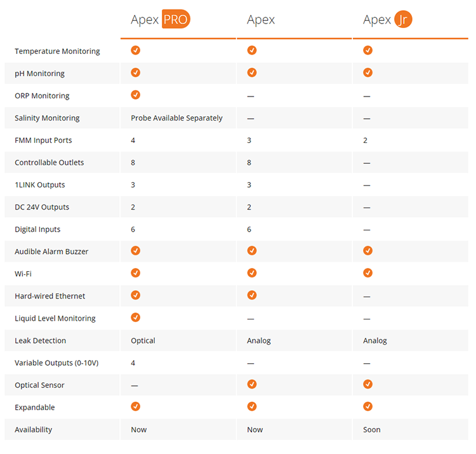Click the Salinity Monitoring row label
The image size is (476, 454).
tap(47, 118)
